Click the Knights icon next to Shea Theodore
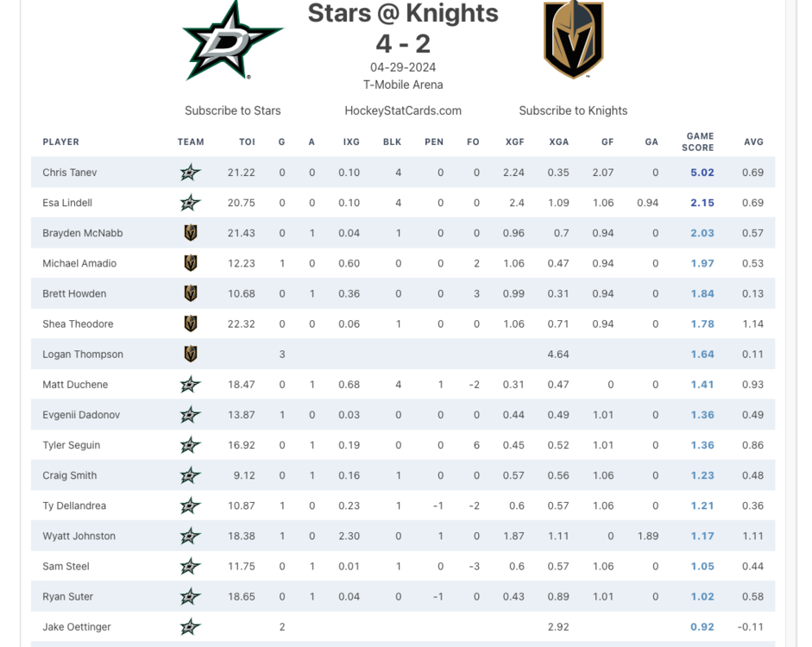 tap(191, 324)
